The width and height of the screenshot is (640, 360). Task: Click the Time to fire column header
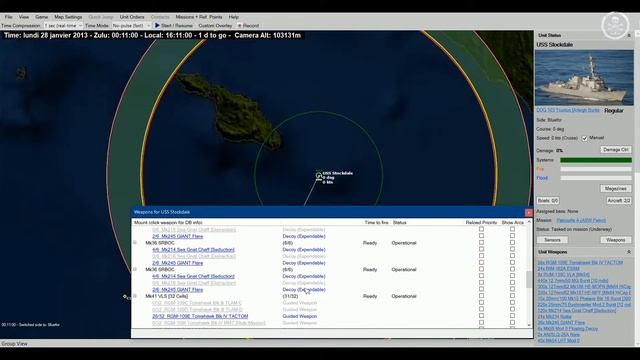tap(376, 222)
